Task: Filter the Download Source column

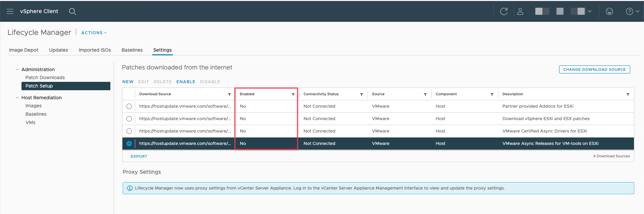Action: [x=229, y=95]
